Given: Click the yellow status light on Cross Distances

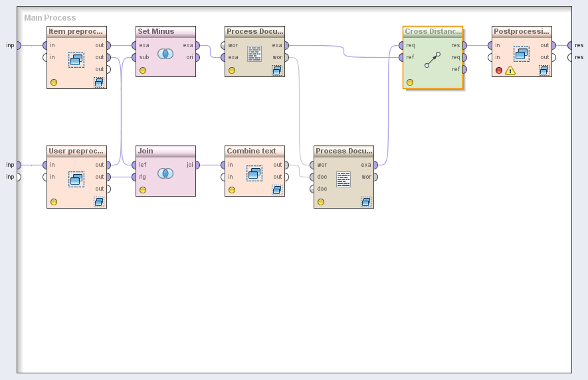Looking at the screenshot, I should pos(410,82).
